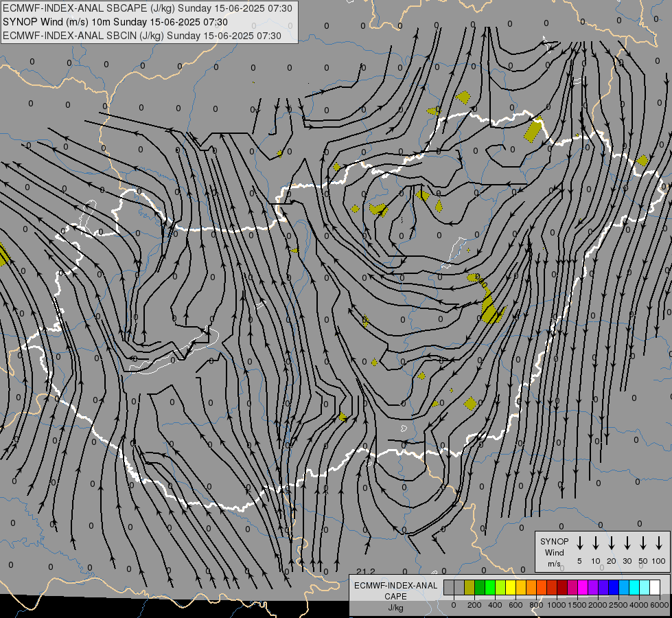The image size is (672, 618).
Task: Click the 'm/s' unit in wind legend
Action: coord(554,564)
